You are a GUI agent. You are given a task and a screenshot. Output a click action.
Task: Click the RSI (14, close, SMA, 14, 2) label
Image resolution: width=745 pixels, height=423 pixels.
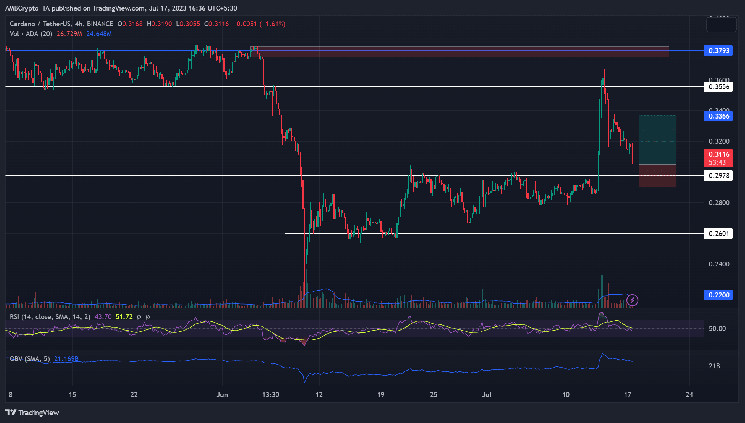click(50, 317)
